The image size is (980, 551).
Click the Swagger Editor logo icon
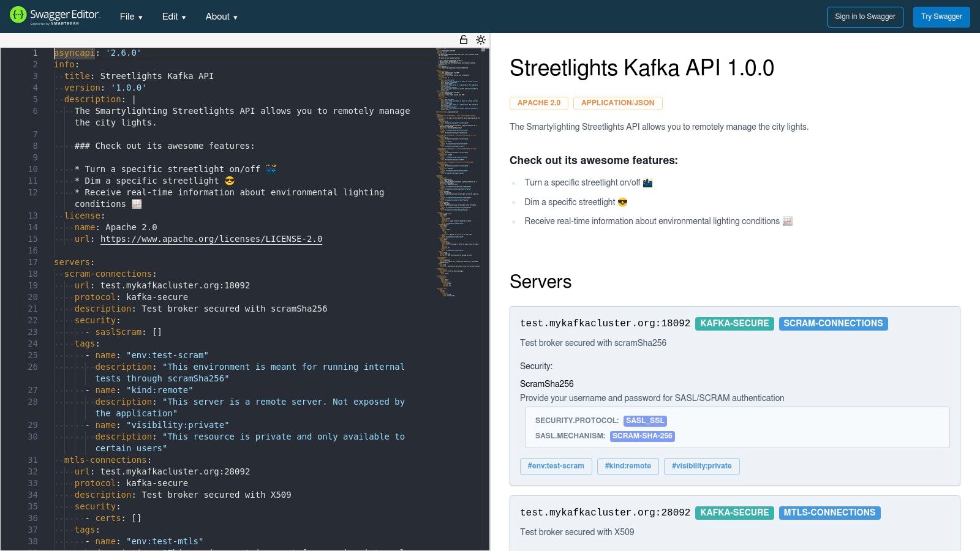(x=18, y=13)
